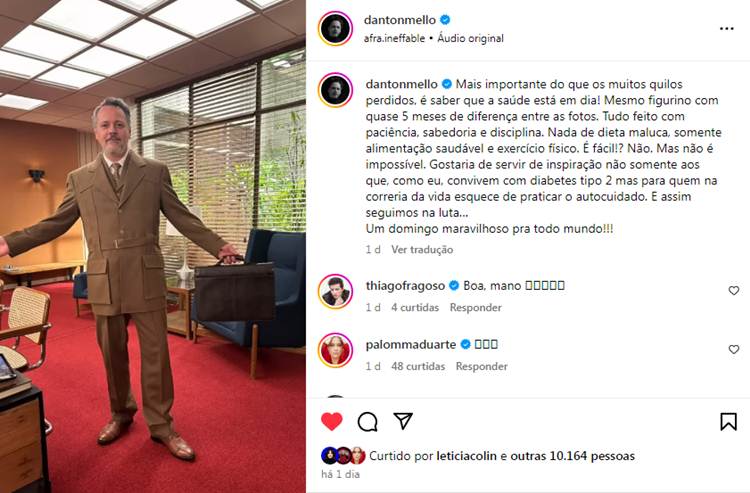
Task: Open thiagofragoso's profile picture
Action: tap(335, 292)
